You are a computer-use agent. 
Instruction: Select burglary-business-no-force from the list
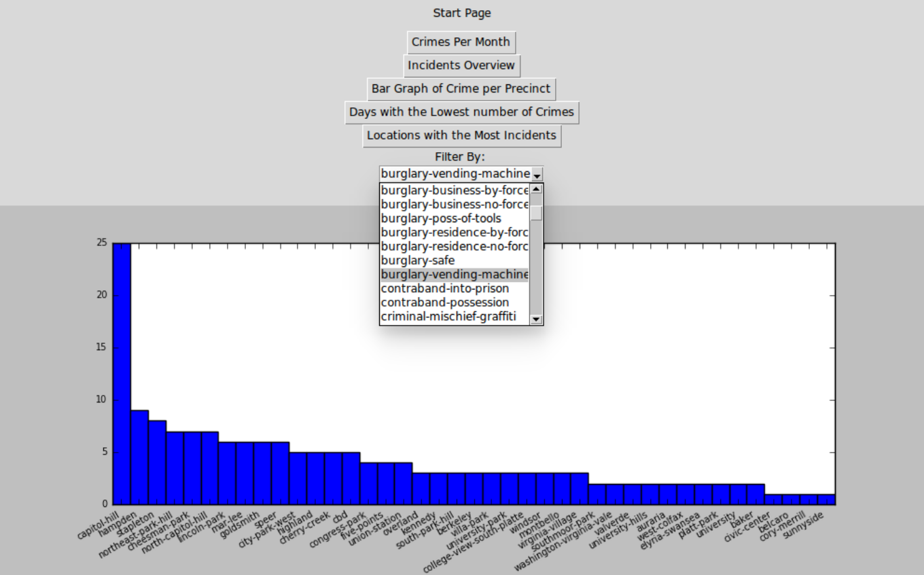click(455, 204)
